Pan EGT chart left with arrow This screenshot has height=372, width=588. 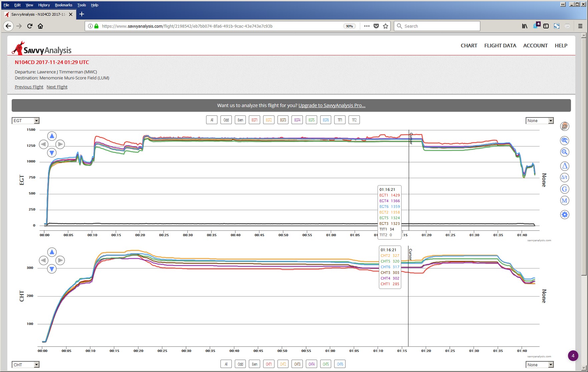tap(43, 144)
